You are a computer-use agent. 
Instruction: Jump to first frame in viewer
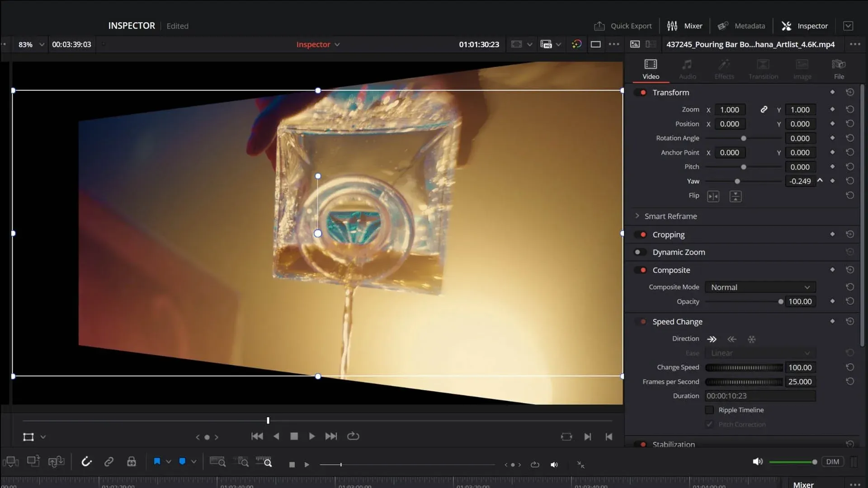(257, 436)
